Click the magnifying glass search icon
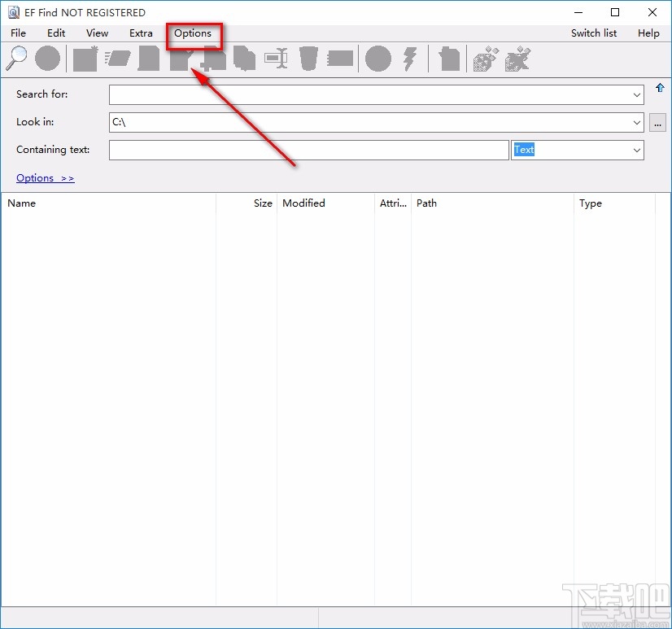 click(x=16, y=58)
